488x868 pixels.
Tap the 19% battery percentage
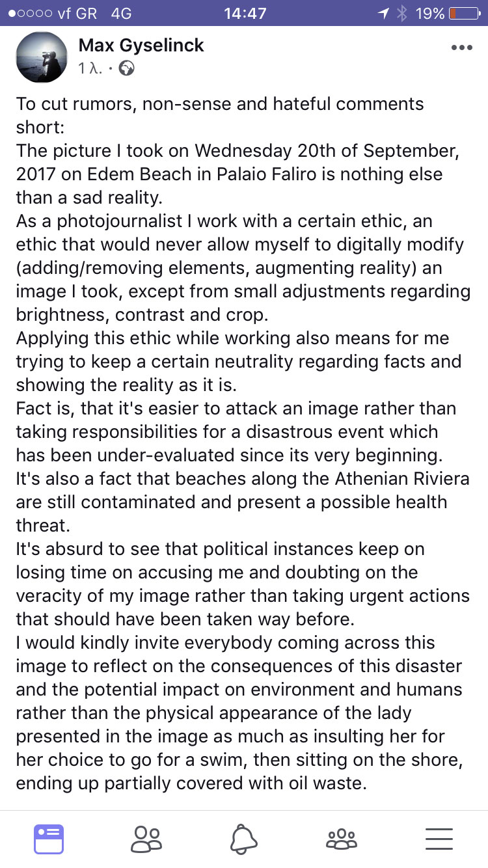tap(430, 13)
